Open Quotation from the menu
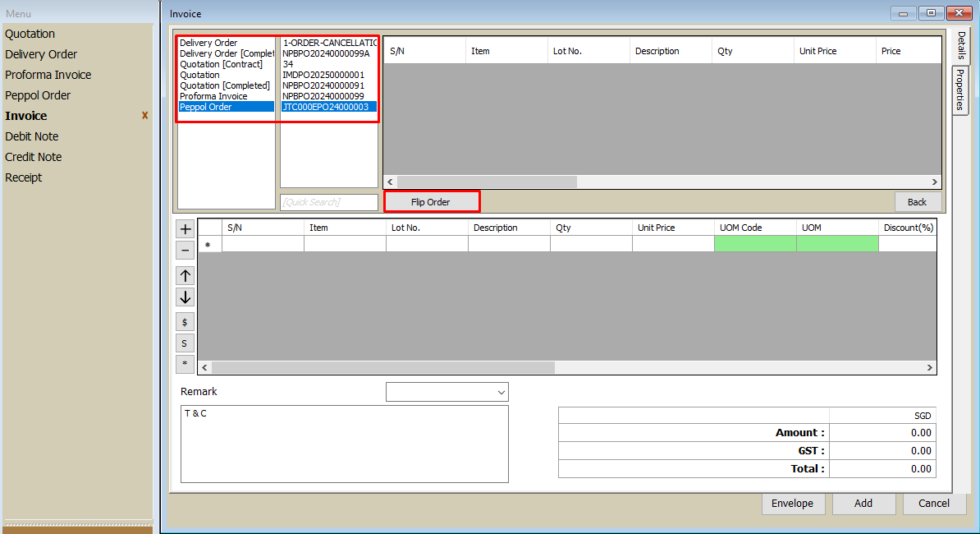The height and width of the screenshot is (534, 980). tap(30, 34)
